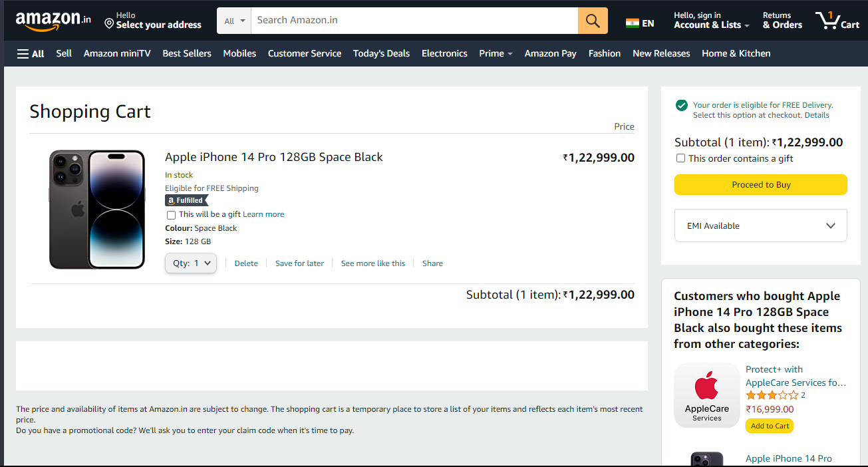
Task: Click the Amazon.in logo
Action: [x=53, y=21]
